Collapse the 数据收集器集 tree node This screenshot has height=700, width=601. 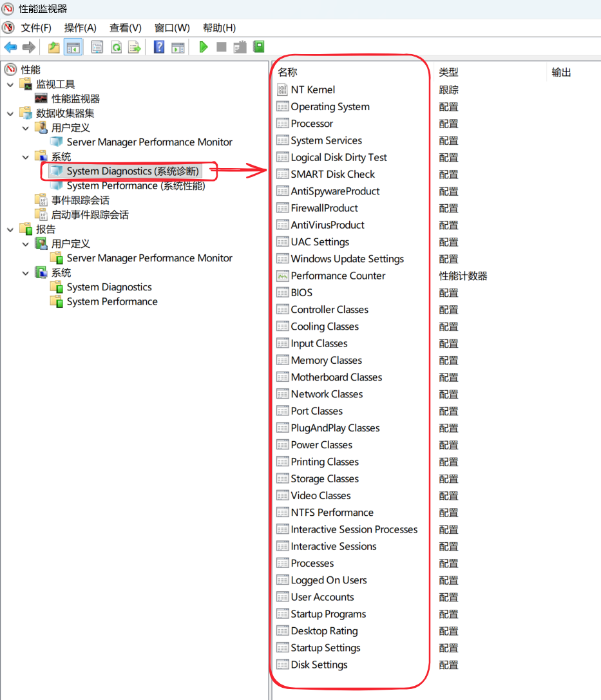coord(10,113)
